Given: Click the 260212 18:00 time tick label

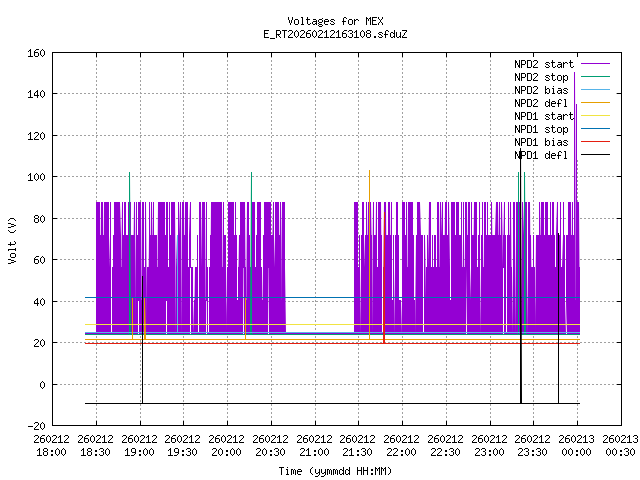Looking at the screenshot, I should pyautogui.click(x=51, y=445).
